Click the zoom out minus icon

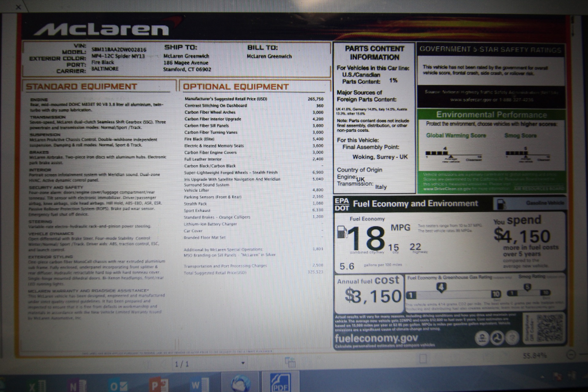571,355
